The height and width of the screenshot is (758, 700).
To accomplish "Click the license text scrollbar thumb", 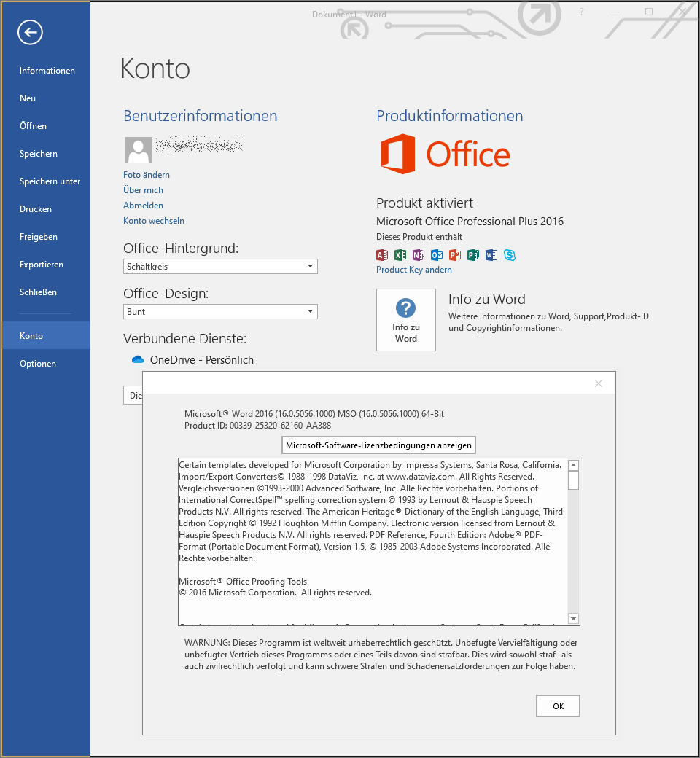I will click(573, 480).
